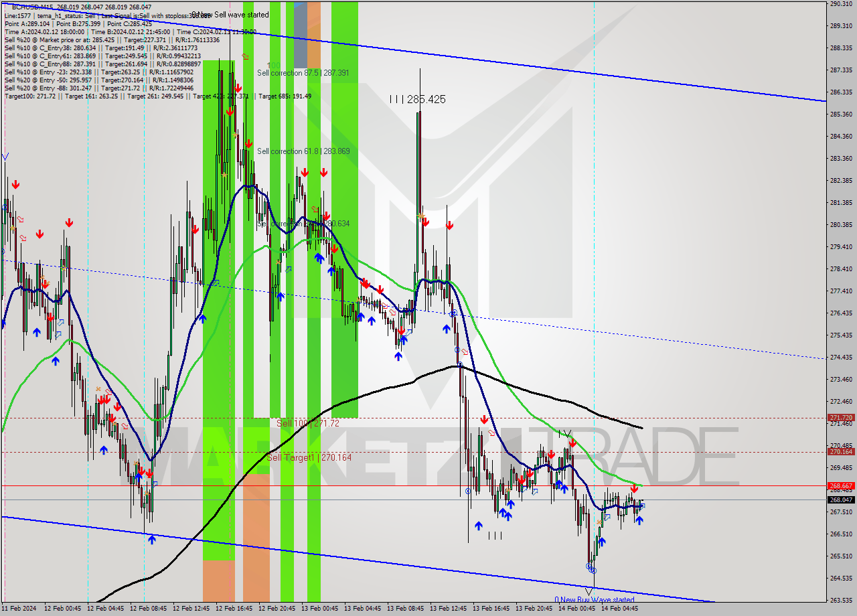Click the '12 Feb 00:45' time label
The height and width of the screenshot is (616, 857).
pos(62,609)
